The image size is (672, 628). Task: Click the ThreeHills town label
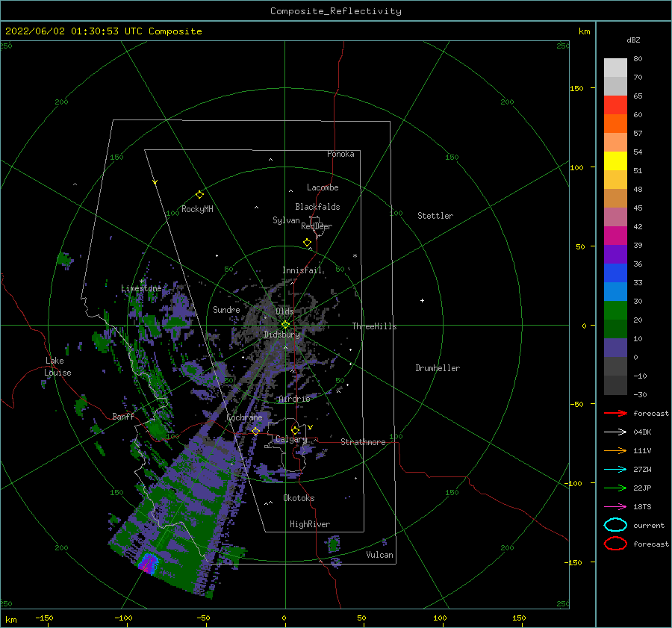tap(374, 326)
